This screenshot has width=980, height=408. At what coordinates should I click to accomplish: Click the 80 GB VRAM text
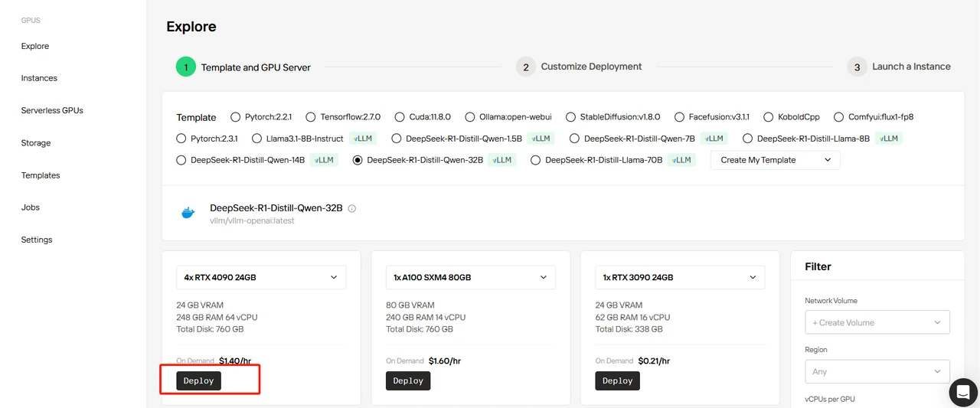coord(410,305)
